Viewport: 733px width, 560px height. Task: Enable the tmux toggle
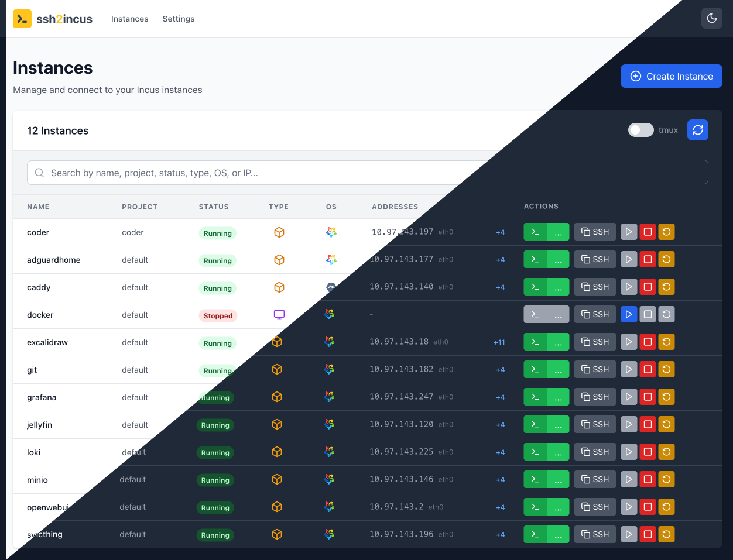[x=640, y=130]
